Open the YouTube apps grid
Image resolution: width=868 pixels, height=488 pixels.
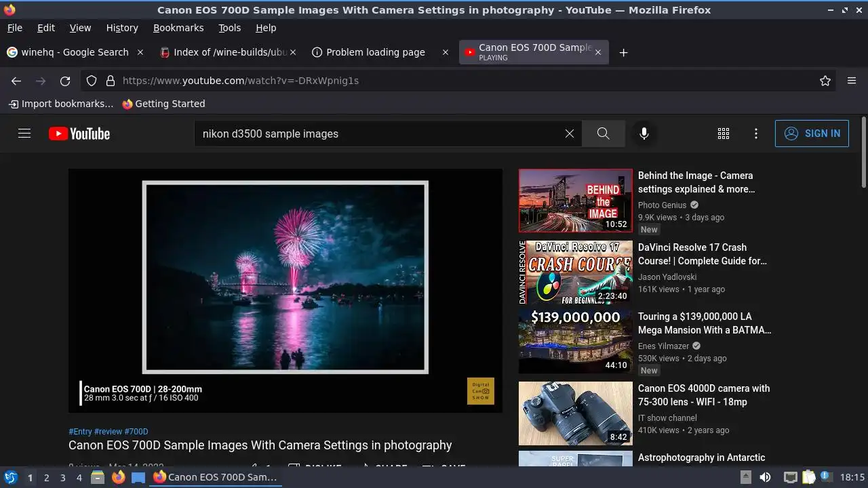[724, 134]
